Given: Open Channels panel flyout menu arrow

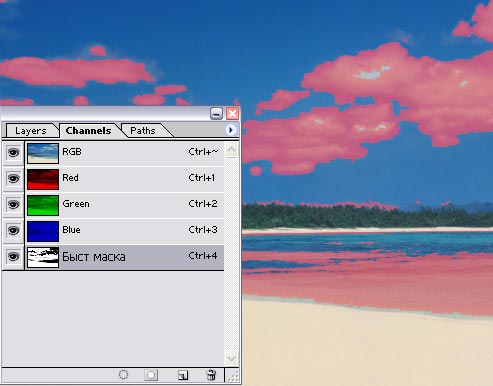Looking at the screenshot, I should coord(231,130).
